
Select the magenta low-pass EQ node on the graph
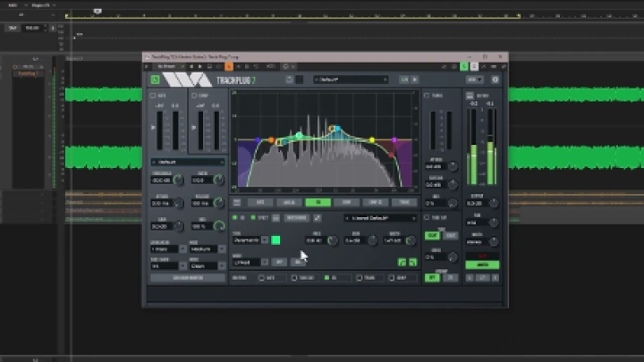pos(394,140)
